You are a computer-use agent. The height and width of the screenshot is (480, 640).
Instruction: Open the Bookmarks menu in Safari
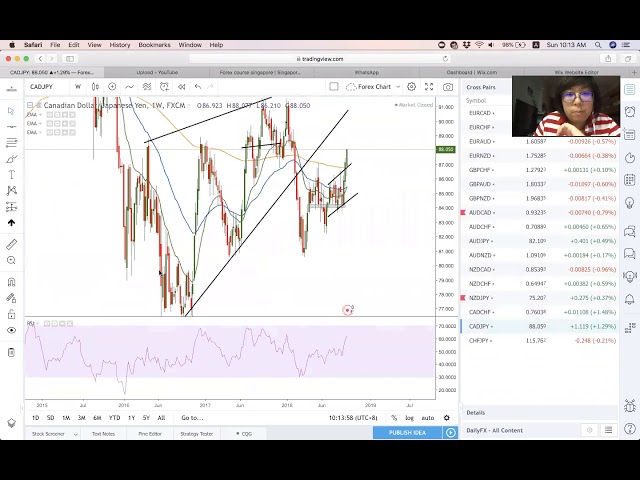click(154, 45)
